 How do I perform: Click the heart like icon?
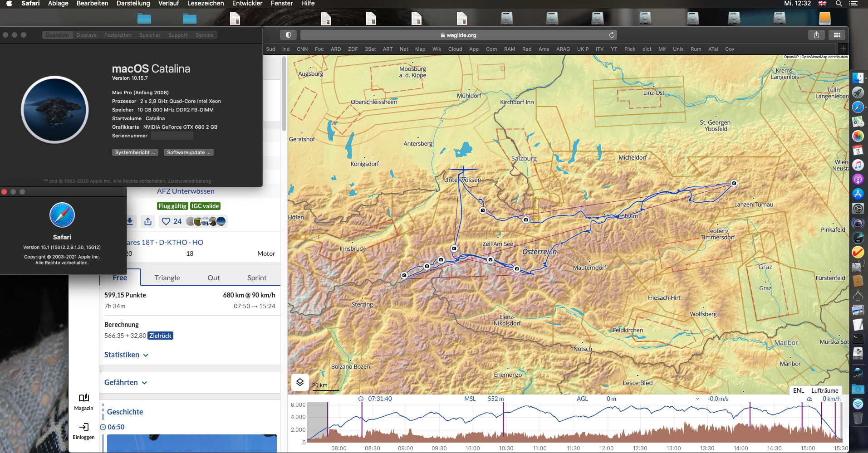[x=166, y=221]
